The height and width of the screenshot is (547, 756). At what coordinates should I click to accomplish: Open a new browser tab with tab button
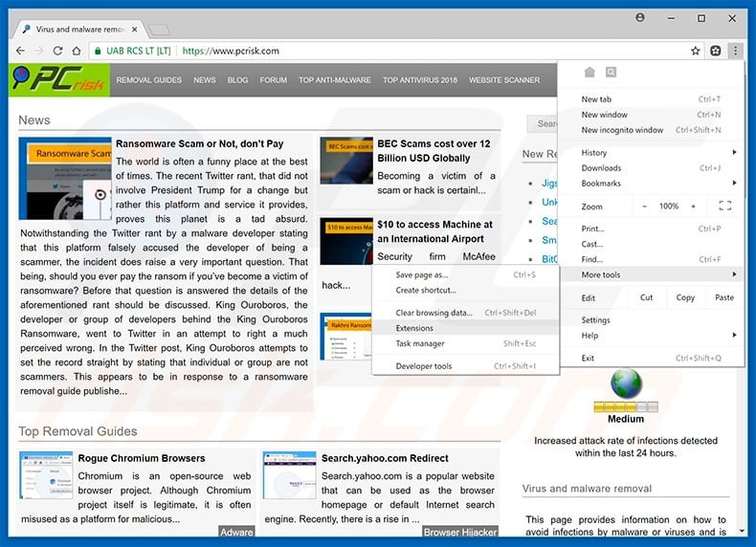point(159,30)
